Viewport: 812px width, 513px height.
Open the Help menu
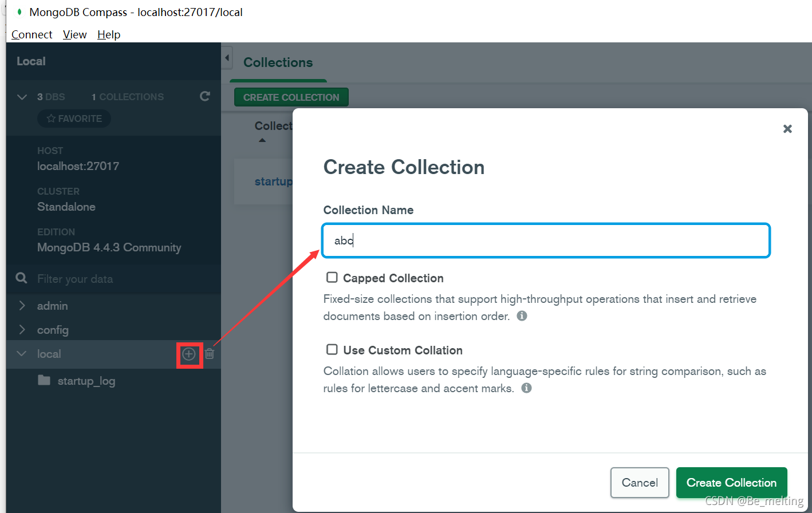(109, 34)
